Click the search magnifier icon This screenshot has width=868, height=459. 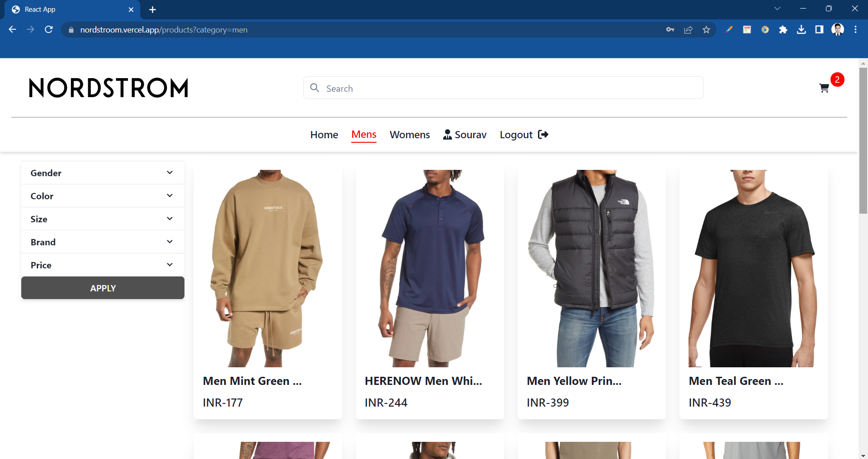315,88
